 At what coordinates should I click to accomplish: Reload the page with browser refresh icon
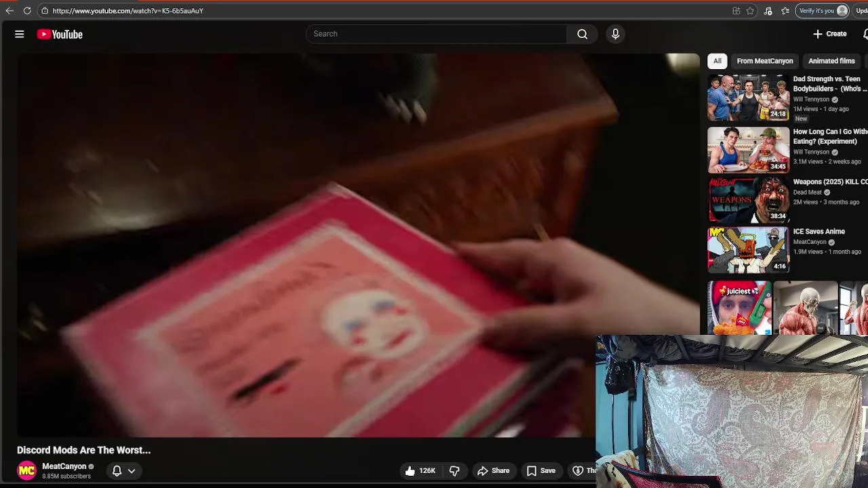pos(27,11)
